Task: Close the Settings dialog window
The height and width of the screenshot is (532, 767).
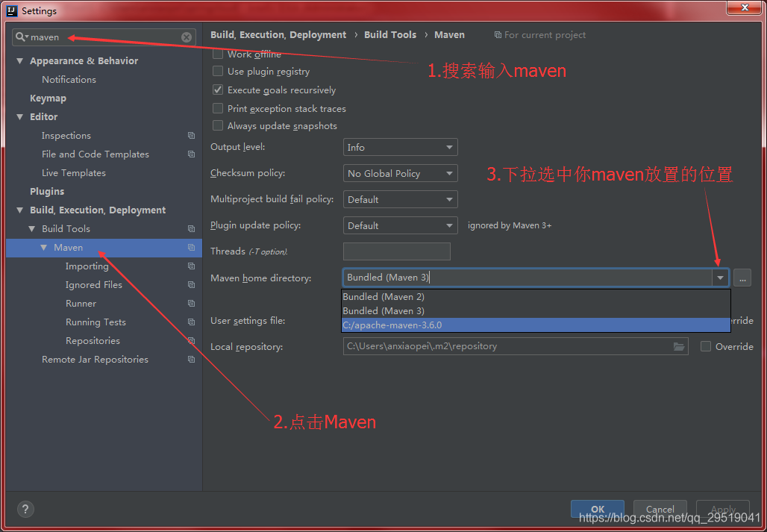Action: point(745,7)
